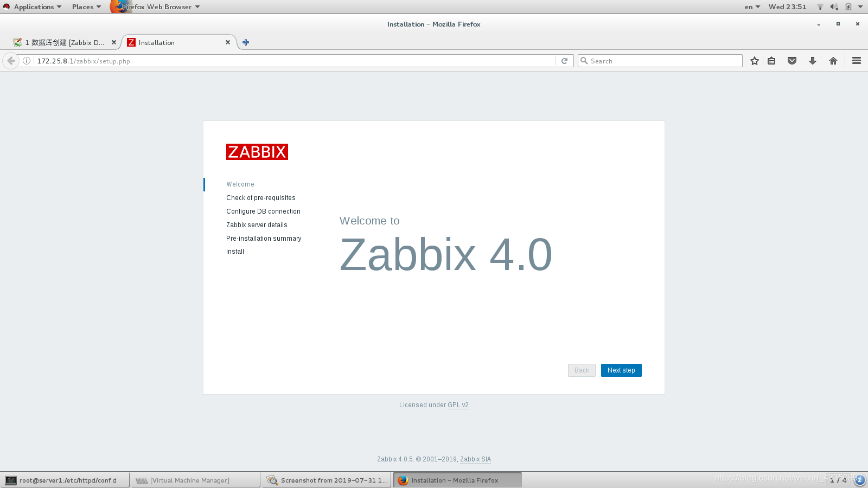Open the Places menu
The image size is (868, 488).
click(x=86, y=7)
